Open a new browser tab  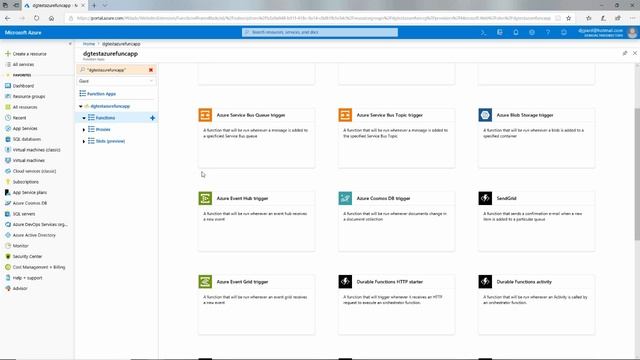(x=94, y=5)
